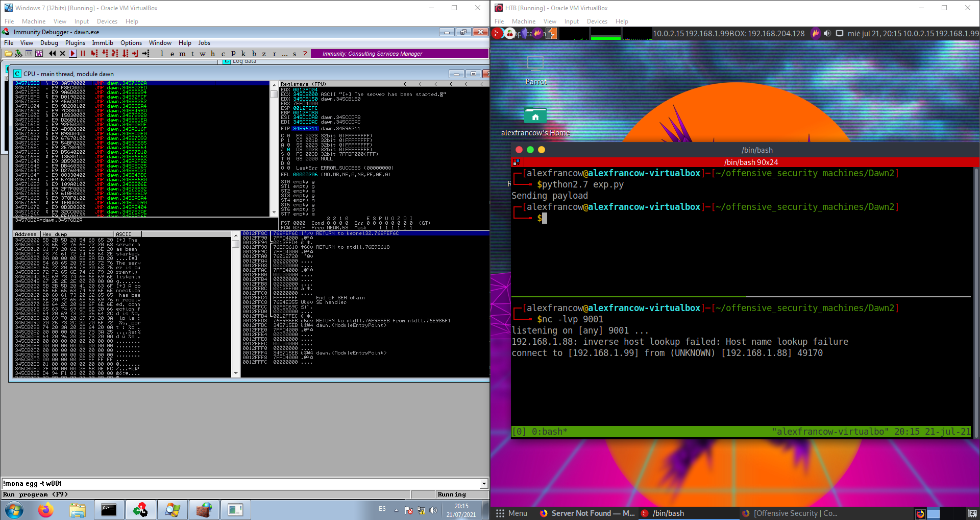The width and height of the screenshot is (980, 520).
Task: Switch to Offensive Security browser taskbar entry
Action: pyautogui.click(x=790, y=513)
